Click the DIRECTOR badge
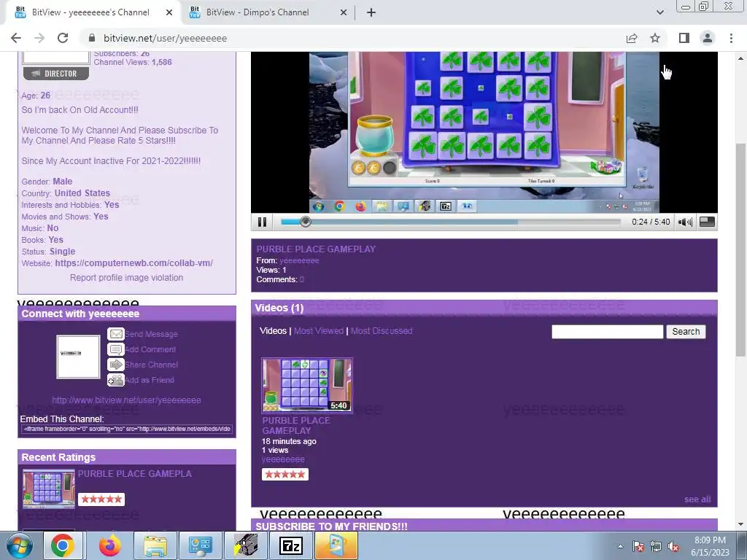747x560 pixels. pos(56,74)
